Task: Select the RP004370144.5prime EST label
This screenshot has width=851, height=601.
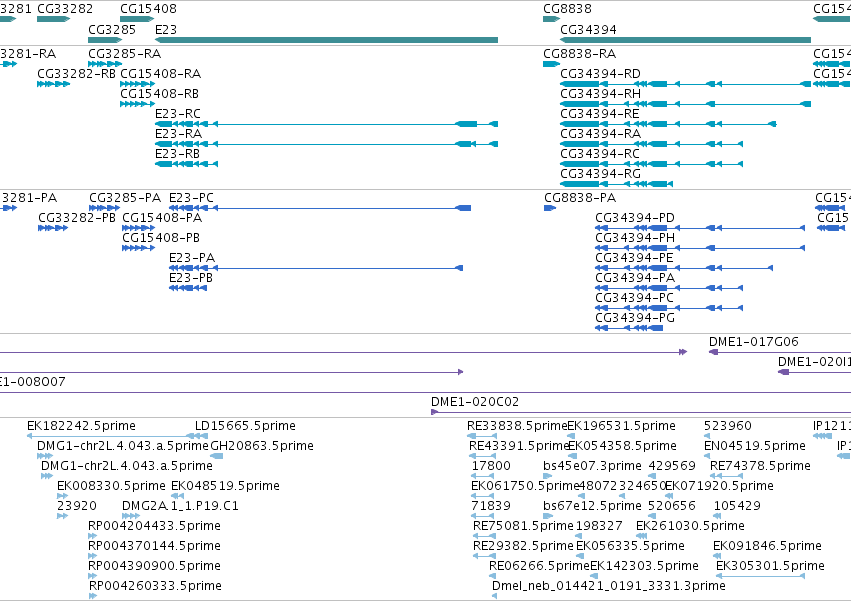Action: [x=154, y=546]
